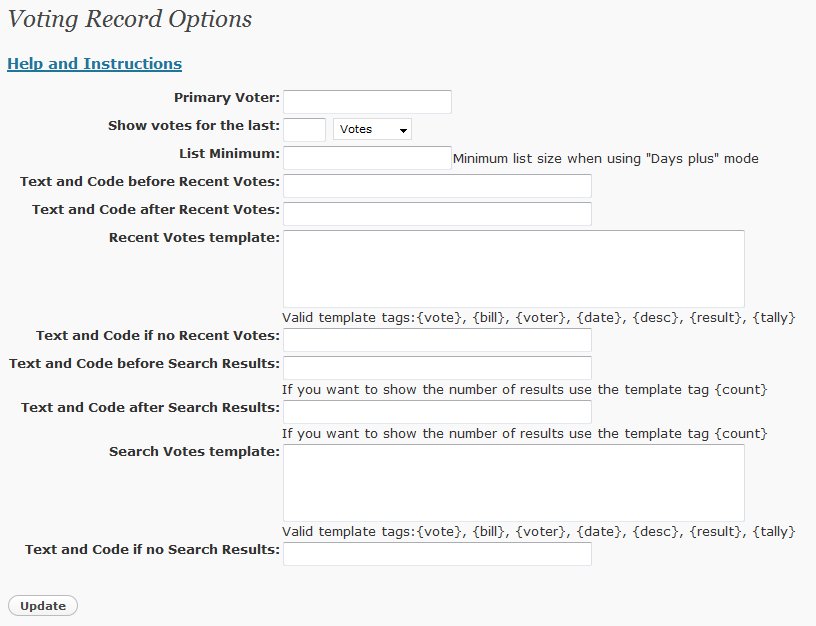The width and height of the screenshot is (816, 626).
Task: Open the Votes dropdown menu
Action: point(372,130)
